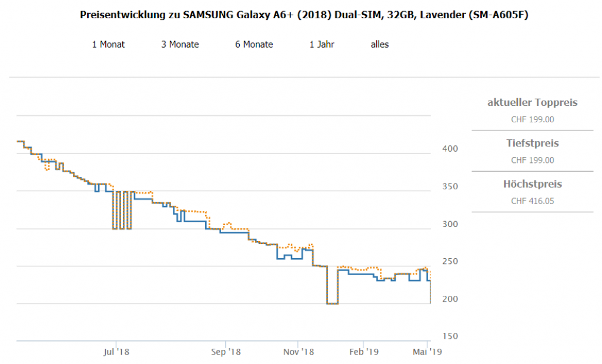
Task: Click the Sep '18 axis label
Action: (x=226, y=352)
